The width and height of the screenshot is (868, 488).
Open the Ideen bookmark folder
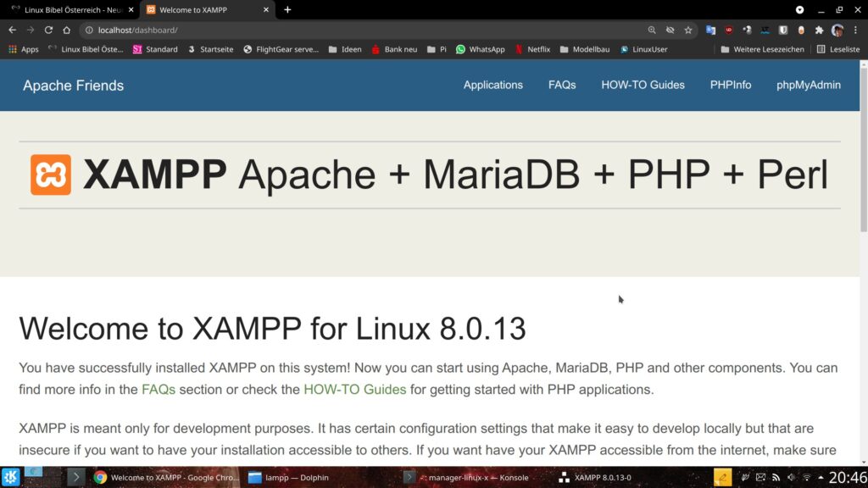click(x=345, y=49)
